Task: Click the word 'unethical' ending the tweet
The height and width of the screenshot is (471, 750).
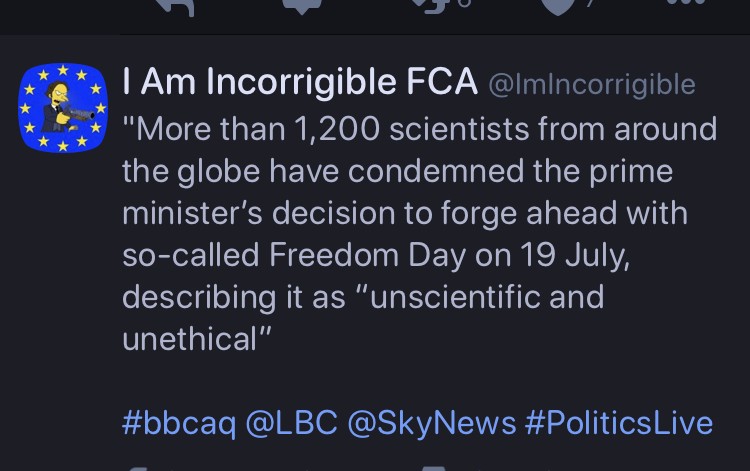Action: 195,339
